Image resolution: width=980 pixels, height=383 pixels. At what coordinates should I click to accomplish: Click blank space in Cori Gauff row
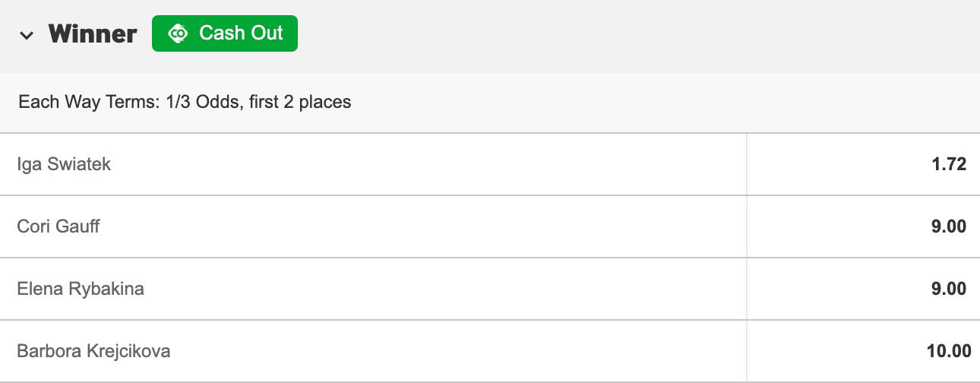point(423,226)
